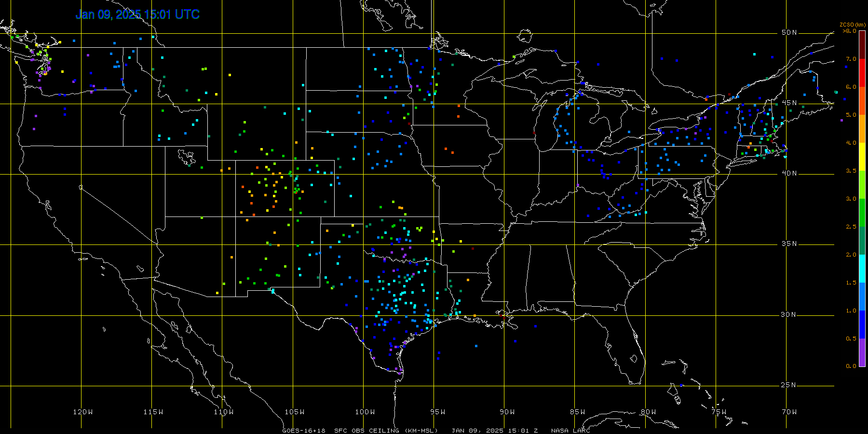868x434 pixels.
Task: Select the '25N' latitude label
Action: tap(789, 385)
